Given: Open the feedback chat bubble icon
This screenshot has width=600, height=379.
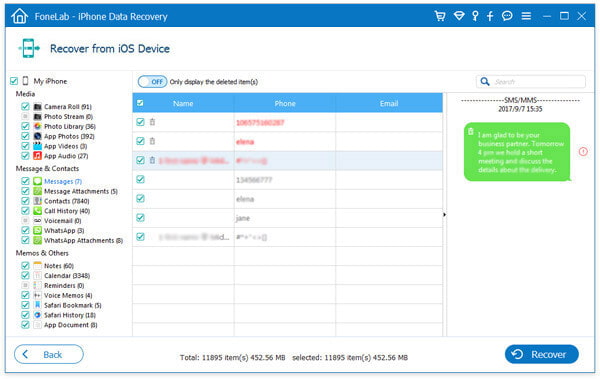Looking at the screenshot, I should [x=507, y=16].
